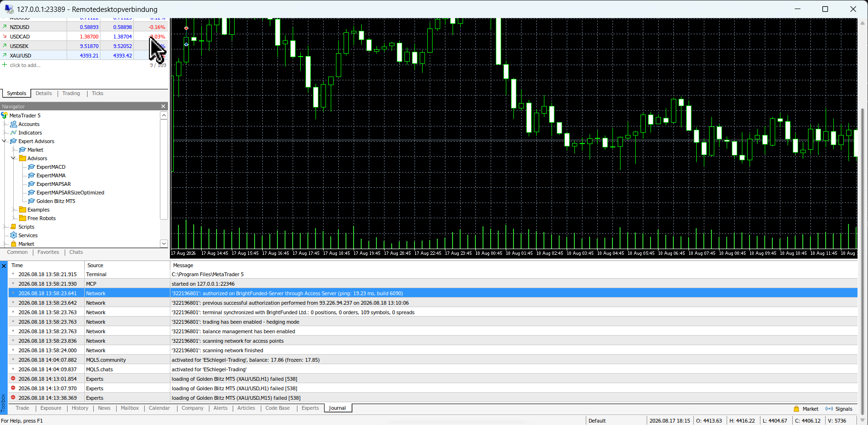Expand the Examples folder
The width and height of the screenshot is (868, 425).
pos(14,210)
